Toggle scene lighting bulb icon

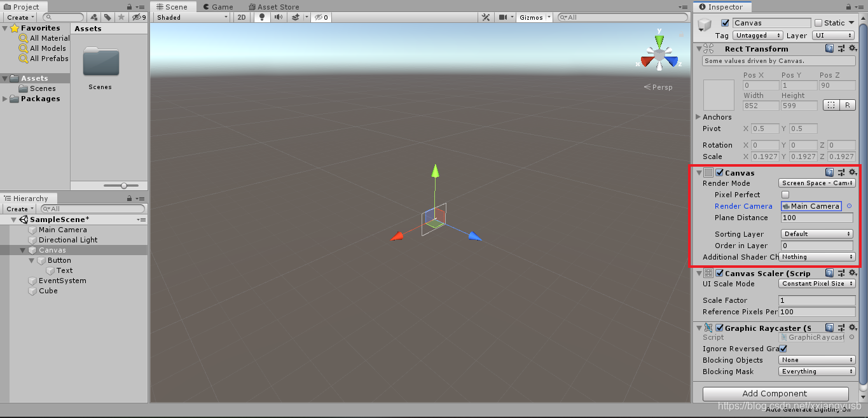(261, 17)
